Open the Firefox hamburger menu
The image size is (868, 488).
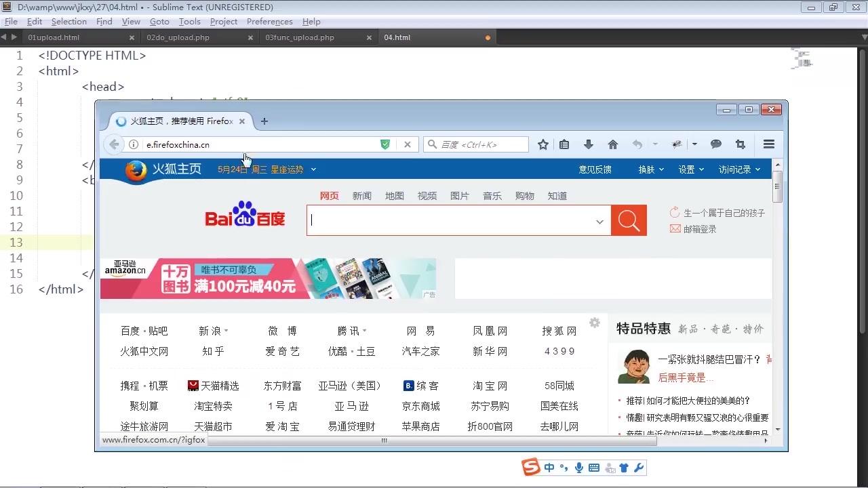coord(769,144)
